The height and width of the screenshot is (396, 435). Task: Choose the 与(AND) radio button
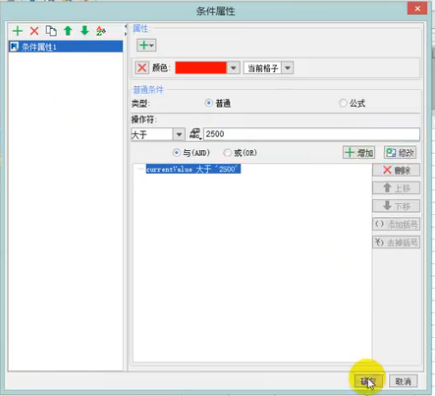176,153
